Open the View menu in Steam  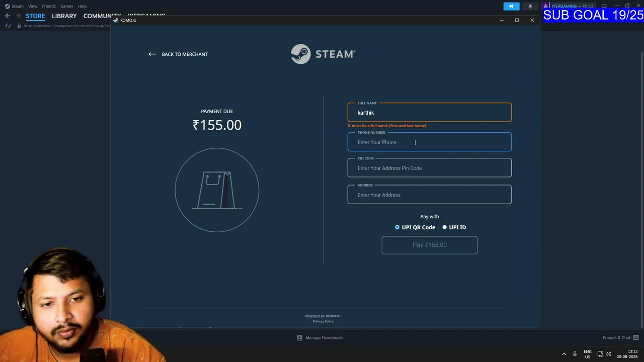[x=33, y=6]
